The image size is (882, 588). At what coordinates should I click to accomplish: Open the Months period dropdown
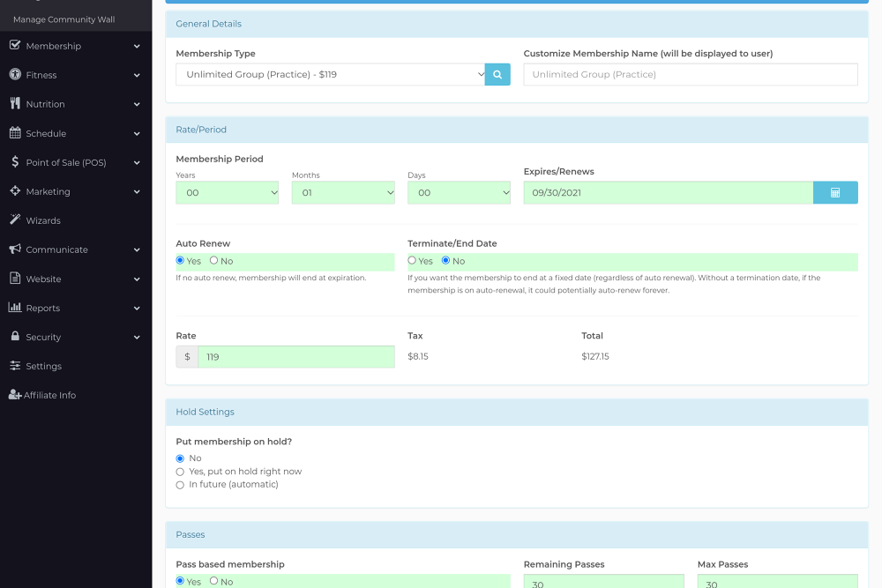tap(343, 193)
